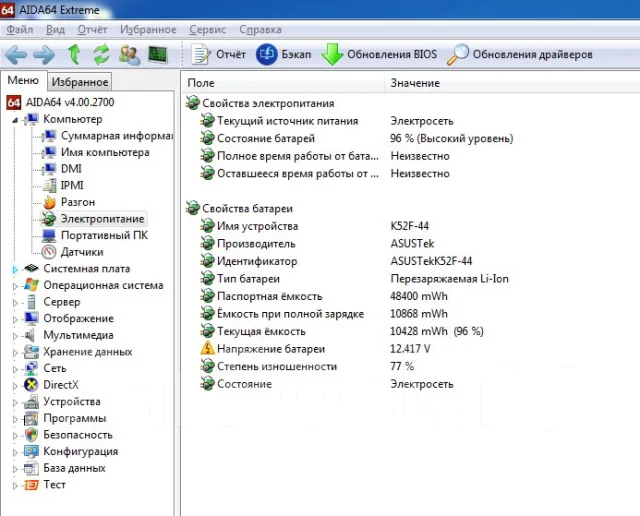Open the Разгон flame icon item
The image size is (640, 516).
coord(49,202)
